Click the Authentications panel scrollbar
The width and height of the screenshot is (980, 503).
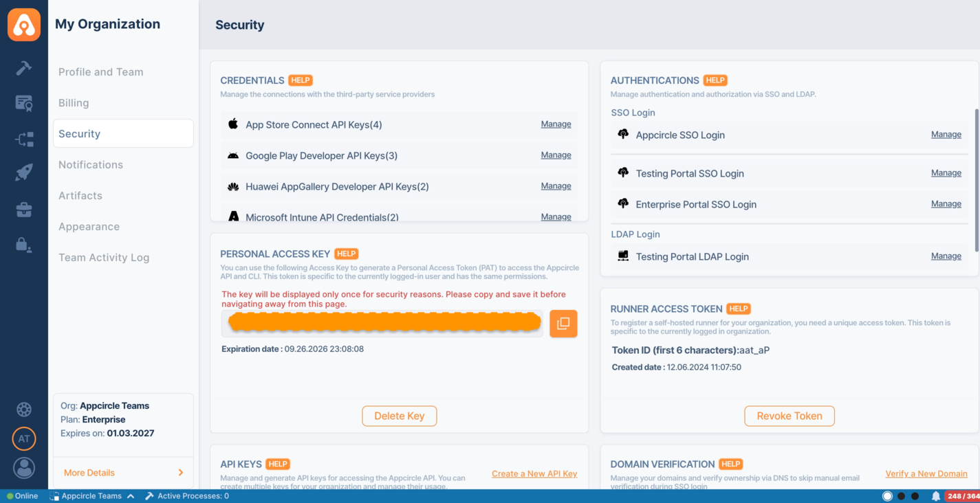976,179
